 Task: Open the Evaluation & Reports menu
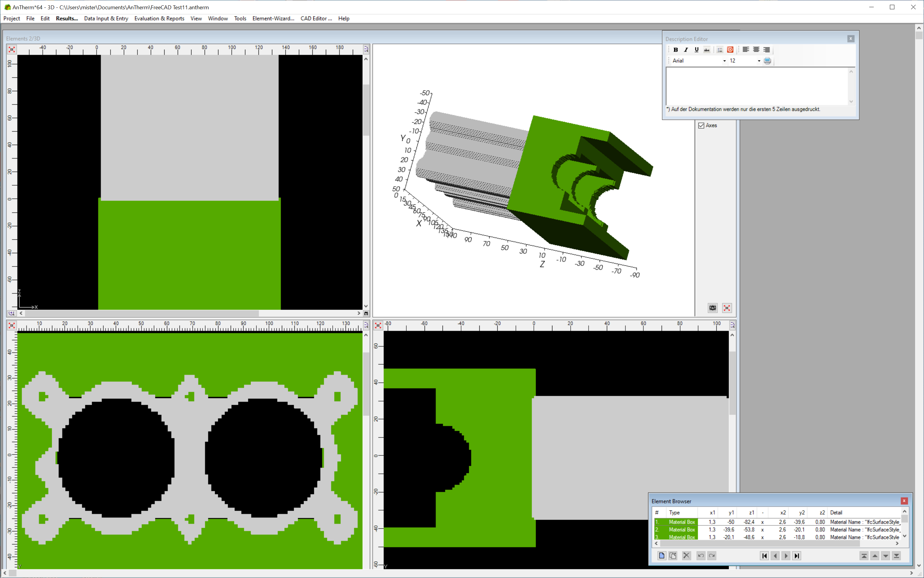tap(159, 18)
